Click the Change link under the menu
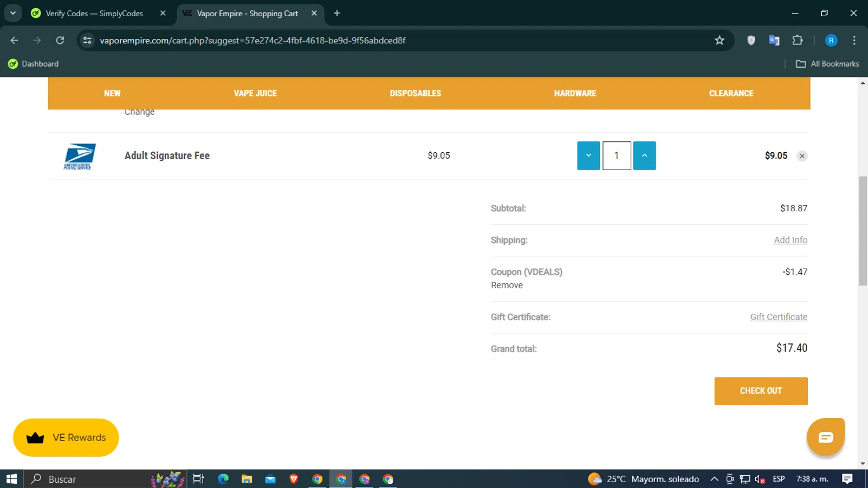868x488 pixels. 139,112
